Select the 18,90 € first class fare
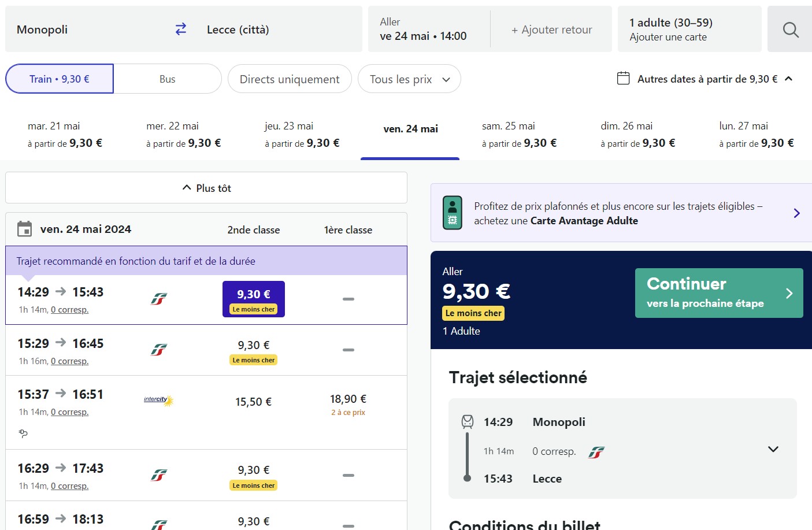 [348, 404]
